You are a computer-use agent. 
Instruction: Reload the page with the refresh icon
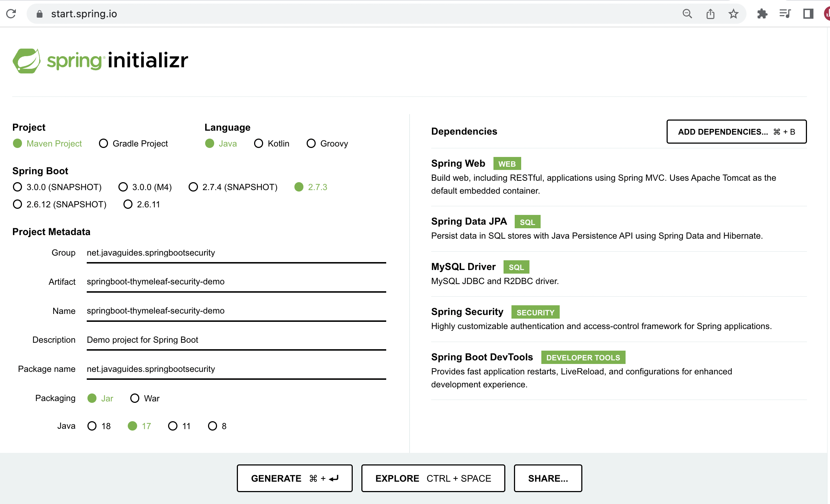pyautogui.click(x=11, y=14)
